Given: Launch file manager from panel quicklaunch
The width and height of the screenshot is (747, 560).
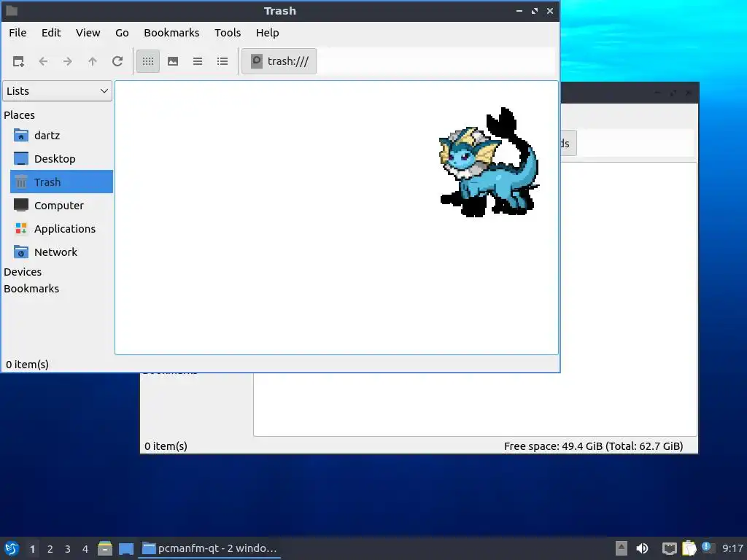Looking at the screenshot, I should coord(105,548).
